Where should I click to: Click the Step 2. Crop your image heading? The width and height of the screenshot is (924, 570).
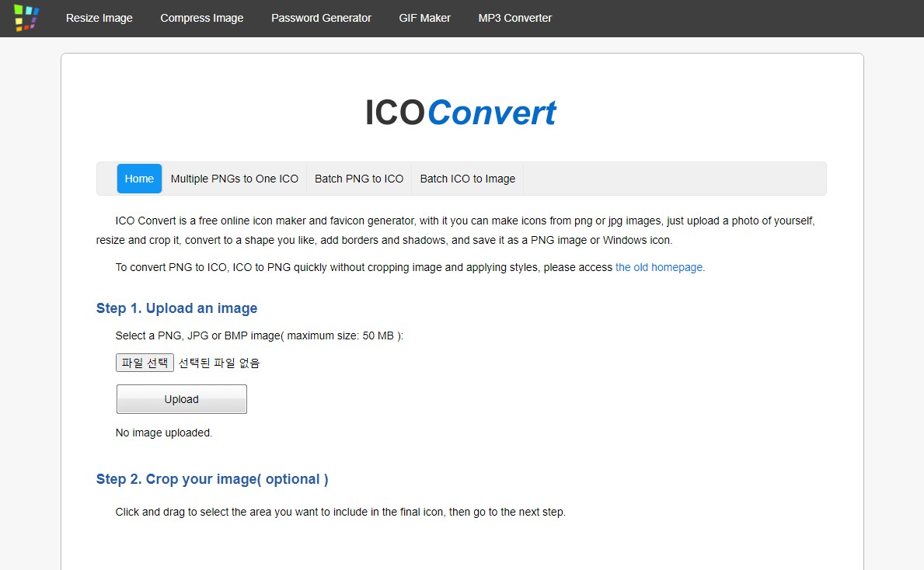[x=212, y=478]
